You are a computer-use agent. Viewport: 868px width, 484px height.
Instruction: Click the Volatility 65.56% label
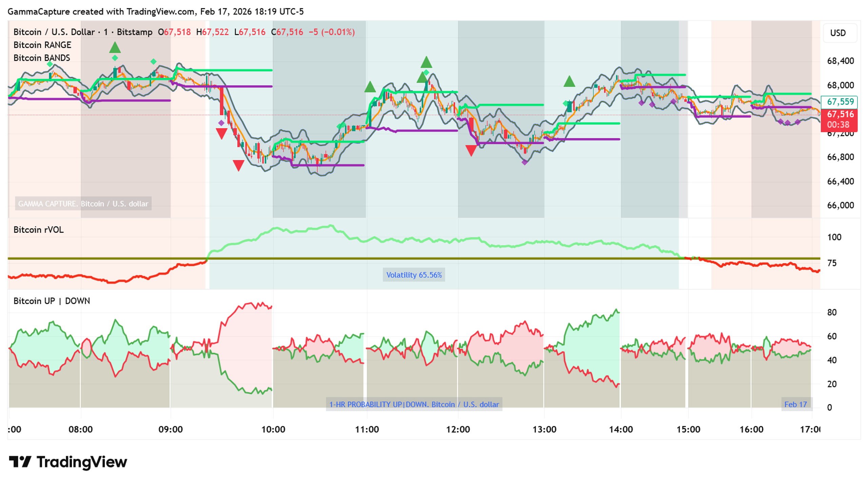(414, 275)
